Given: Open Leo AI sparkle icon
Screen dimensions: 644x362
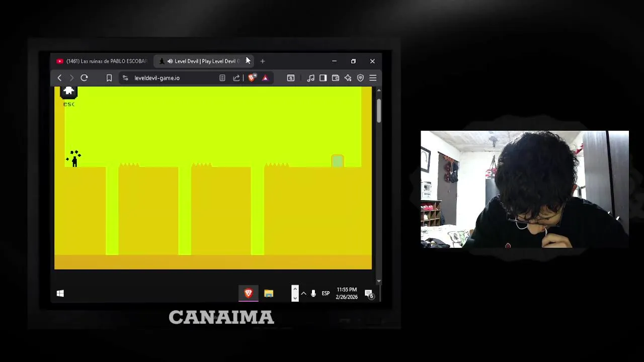Looking at the screenshot, I should tap(348, 78).
